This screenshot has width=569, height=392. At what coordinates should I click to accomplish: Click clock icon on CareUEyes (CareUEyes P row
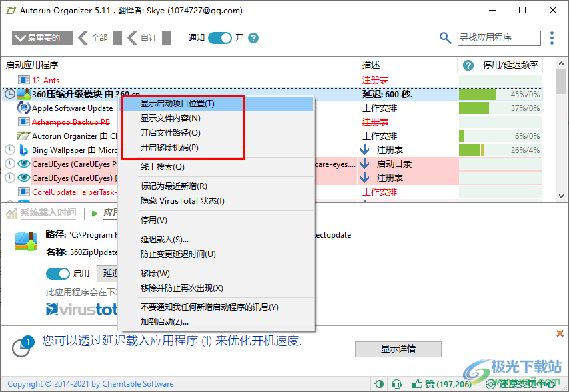[10, 164]
